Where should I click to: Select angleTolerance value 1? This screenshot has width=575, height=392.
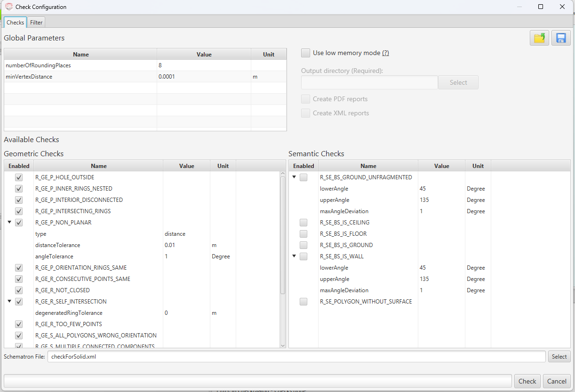pos(166,256)
